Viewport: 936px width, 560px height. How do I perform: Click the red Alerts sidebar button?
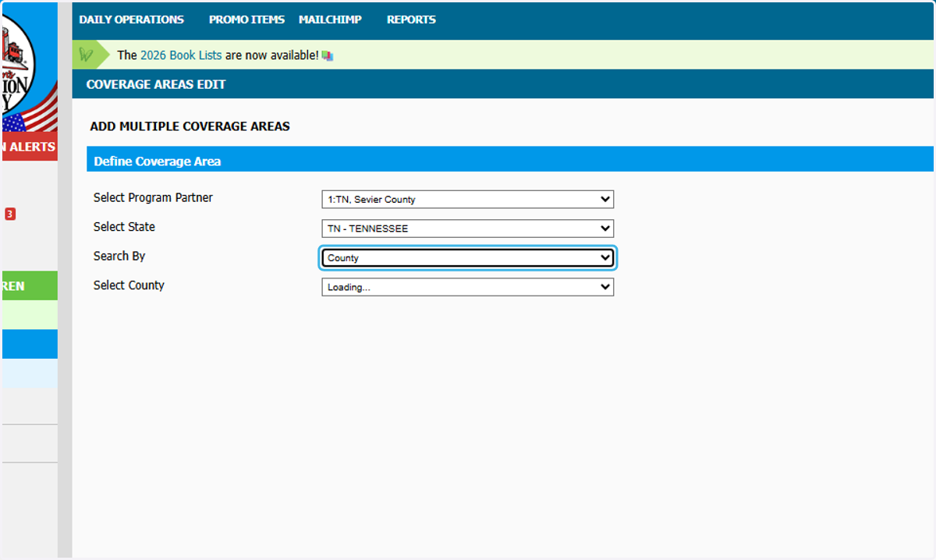(29, 147)
